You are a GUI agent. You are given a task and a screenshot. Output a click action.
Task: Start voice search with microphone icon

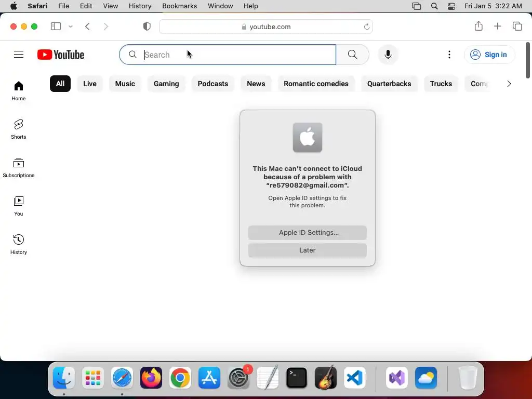click(388, 54)
